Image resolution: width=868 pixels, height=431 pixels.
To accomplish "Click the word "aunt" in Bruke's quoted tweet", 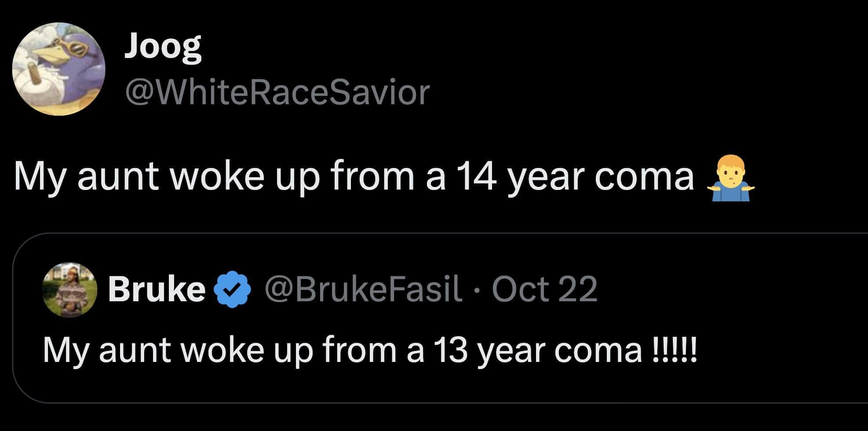I will point(134,351).
